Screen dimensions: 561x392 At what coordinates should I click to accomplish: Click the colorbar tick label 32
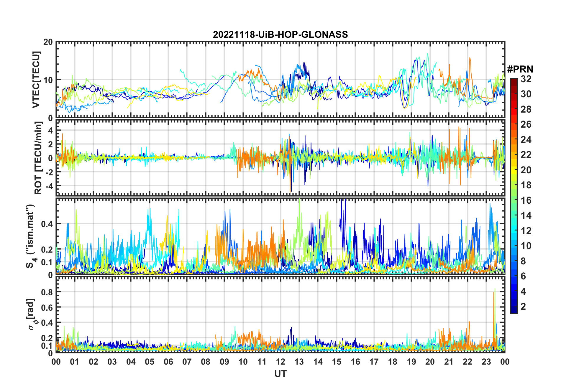click(x=526, y=79)
